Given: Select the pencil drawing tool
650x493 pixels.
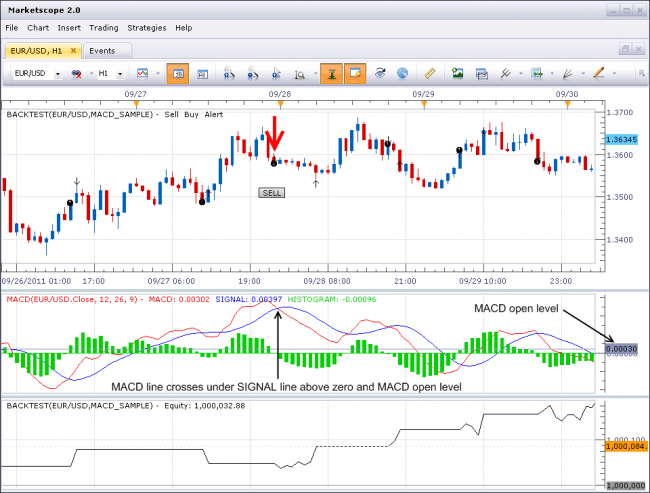Looking at the screenshot, I should (598, 73).
